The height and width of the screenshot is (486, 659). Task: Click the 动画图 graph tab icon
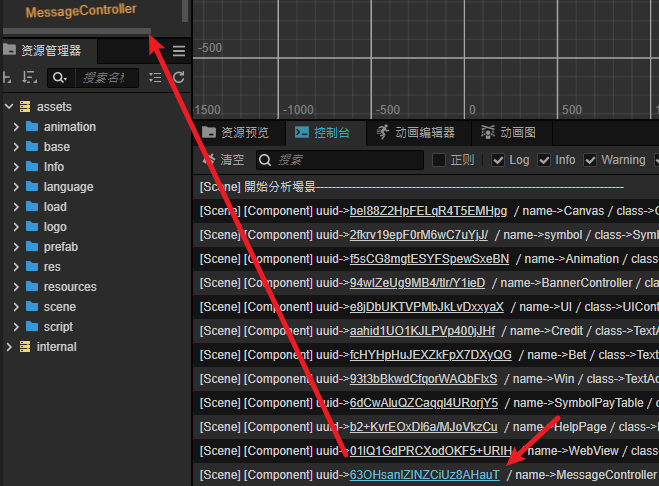tap(488, 132)
